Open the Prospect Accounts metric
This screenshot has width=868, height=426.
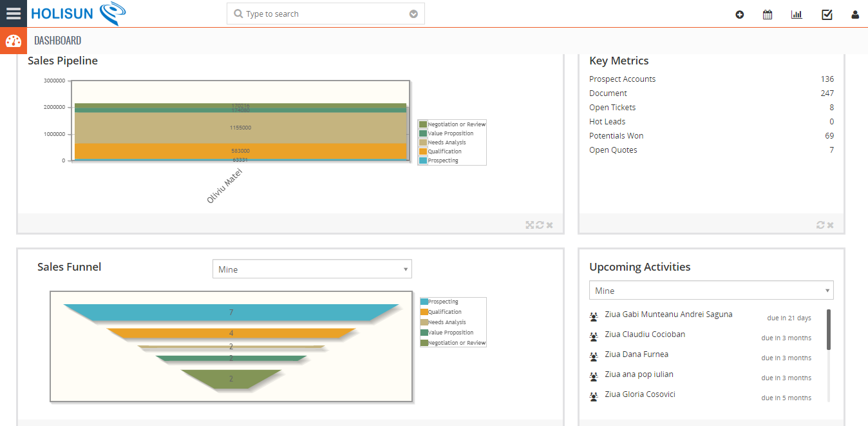click(622, 79)
